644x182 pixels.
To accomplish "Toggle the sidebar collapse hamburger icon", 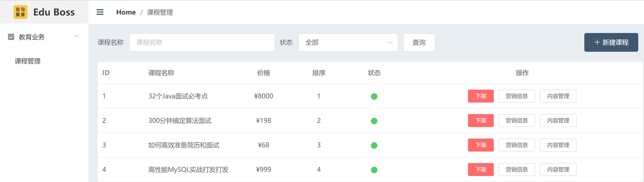I will (100, 12).
